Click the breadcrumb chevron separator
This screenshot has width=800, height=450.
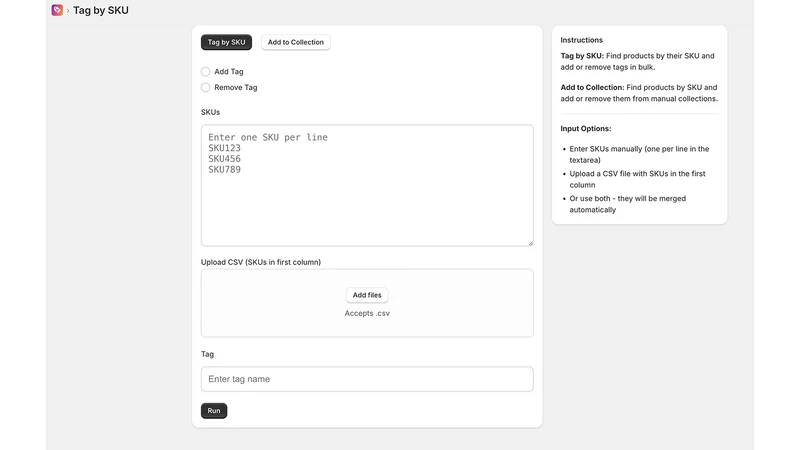click(68, 10)
